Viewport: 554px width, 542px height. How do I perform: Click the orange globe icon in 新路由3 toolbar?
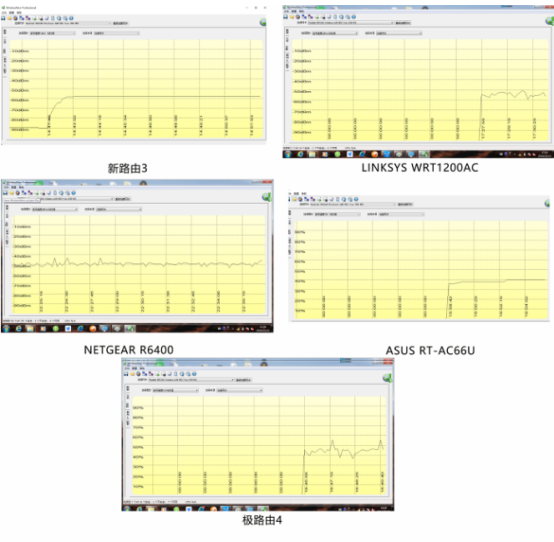tap(16, 18)
